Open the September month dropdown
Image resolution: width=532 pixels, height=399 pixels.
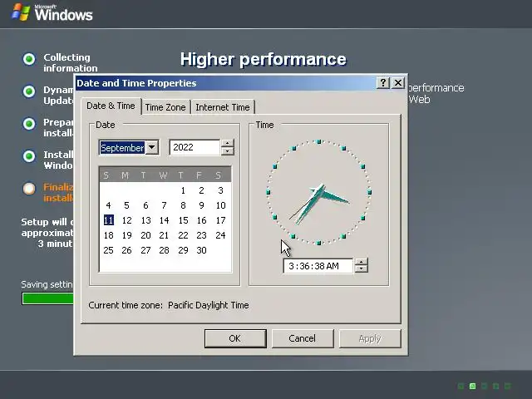152,147
